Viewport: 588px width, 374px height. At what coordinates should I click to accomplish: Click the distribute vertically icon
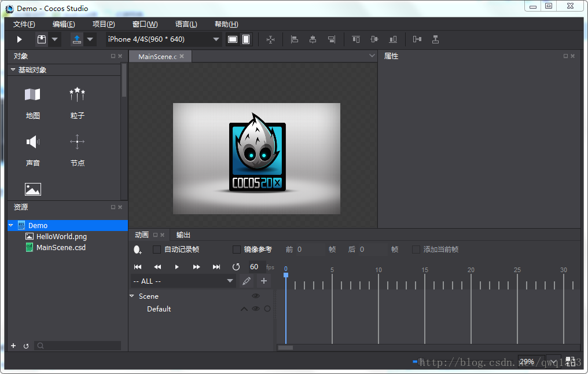pyautogui.click(x=435, y=39)
